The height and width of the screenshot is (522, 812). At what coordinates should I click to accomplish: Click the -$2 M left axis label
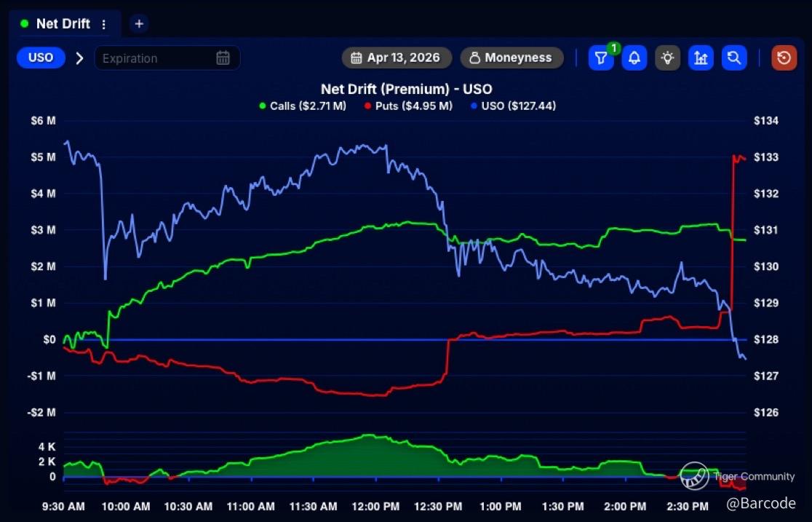pyautogui.click(x=41, y=413)
